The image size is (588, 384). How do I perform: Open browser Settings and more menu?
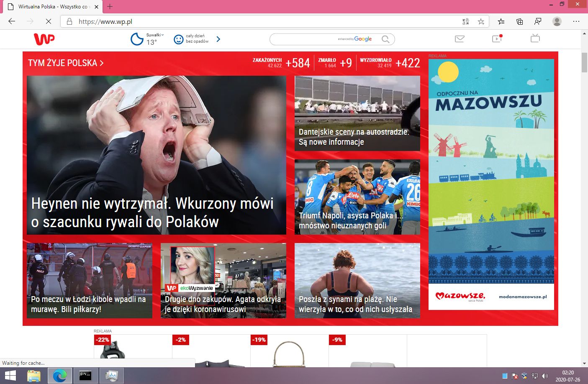pos(576,21)
